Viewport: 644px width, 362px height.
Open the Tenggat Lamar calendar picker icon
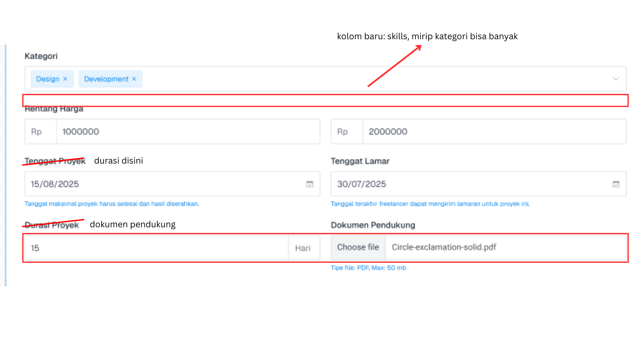616,184
